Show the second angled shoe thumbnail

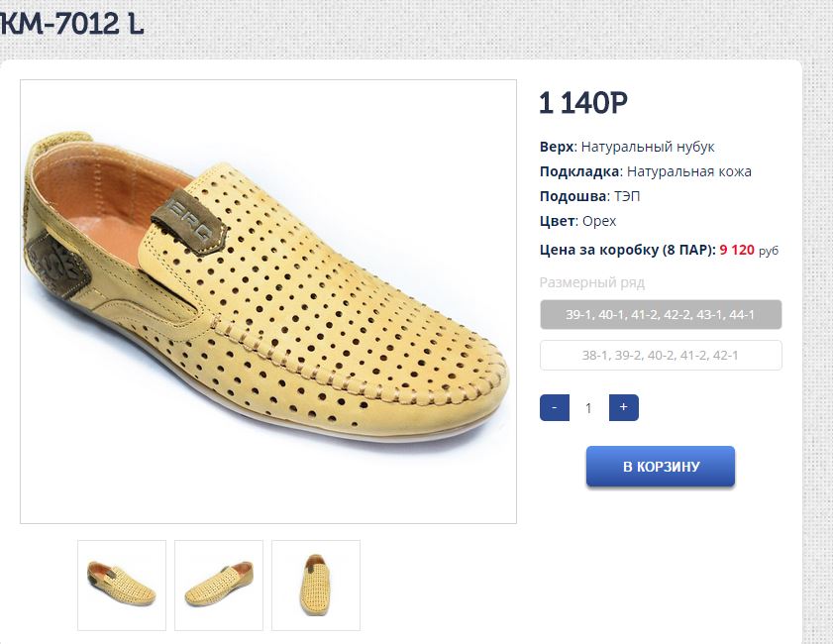(x=219, y=585)
